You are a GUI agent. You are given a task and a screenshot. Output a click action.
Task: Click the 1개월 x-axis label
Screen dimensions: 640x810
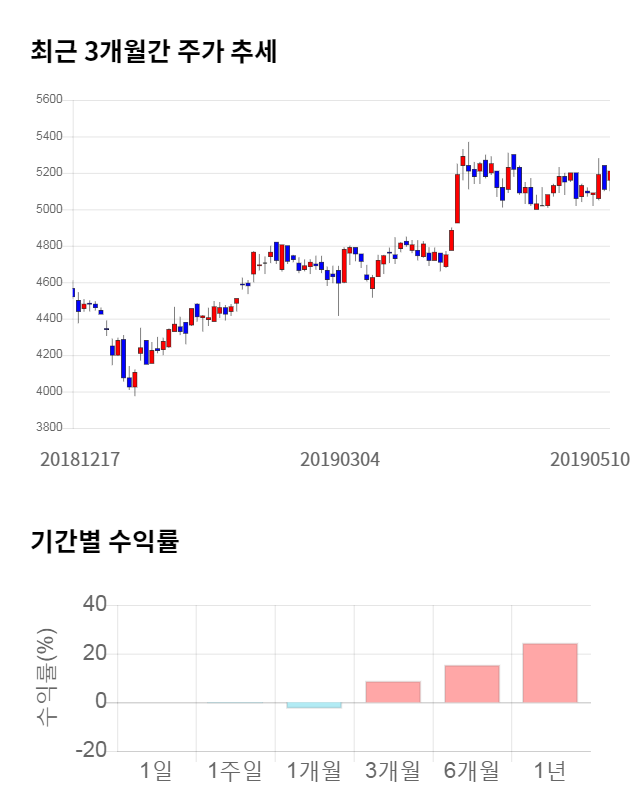(x=314, y=771)
